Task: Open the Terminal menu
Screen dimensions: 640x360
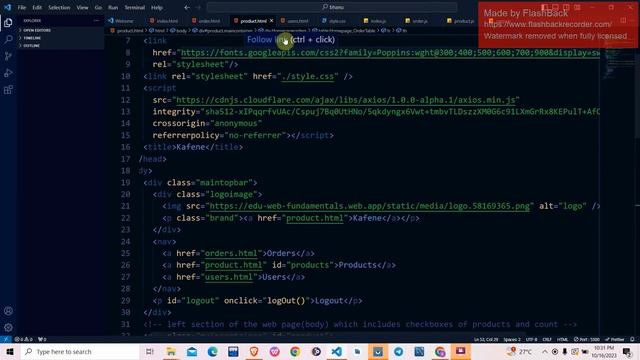Action: 135,7
